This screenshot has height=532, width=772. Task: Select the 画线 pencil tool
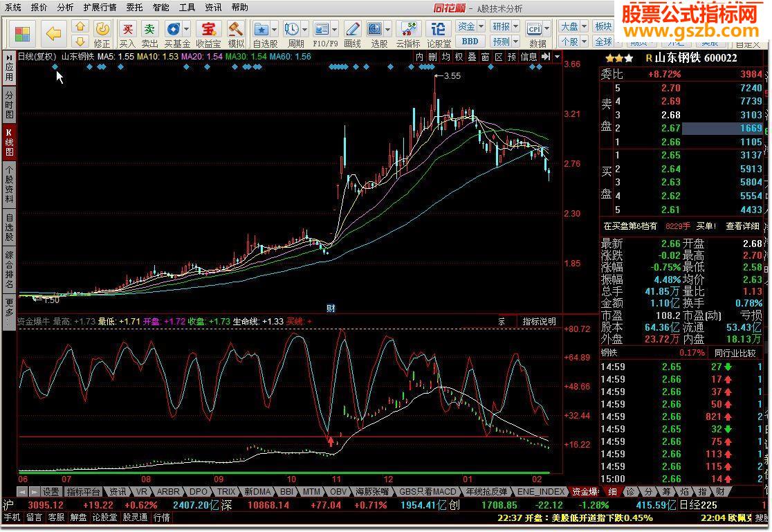[353, 35]
